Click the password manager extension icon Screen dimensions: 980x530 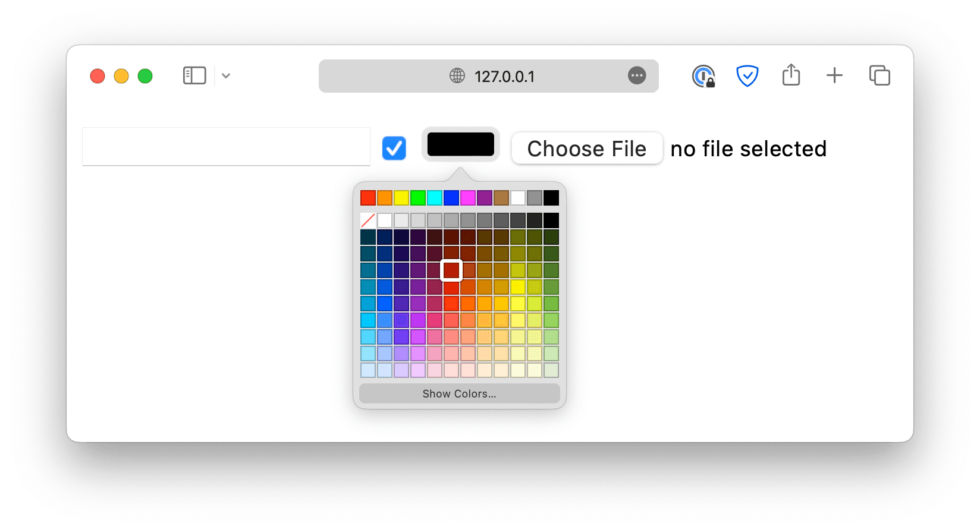click(x=703, y=76)
